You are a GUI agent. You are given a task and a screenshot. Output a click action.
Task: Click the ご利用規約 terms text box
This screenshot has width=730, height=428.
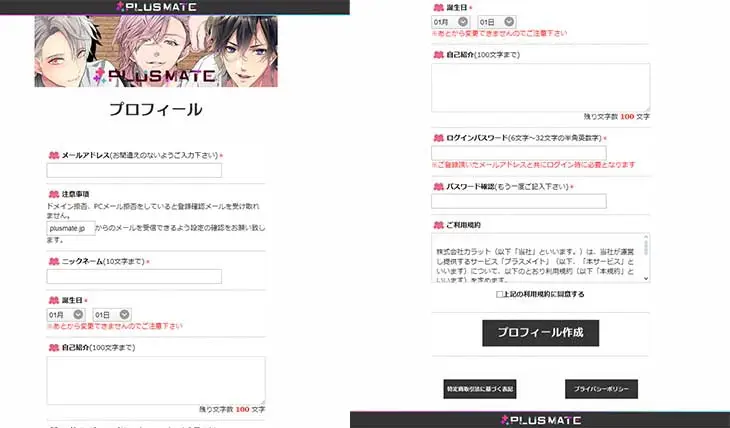tap(541, 258)
